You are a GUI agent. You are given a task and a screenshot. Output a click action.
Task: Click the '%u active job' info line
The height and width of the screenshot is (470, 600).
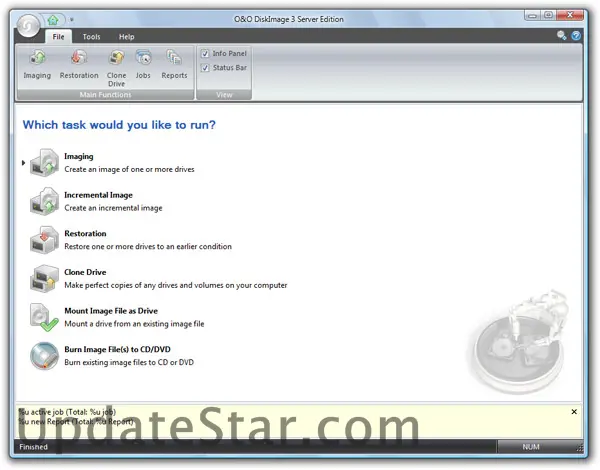tap(67, 412)
